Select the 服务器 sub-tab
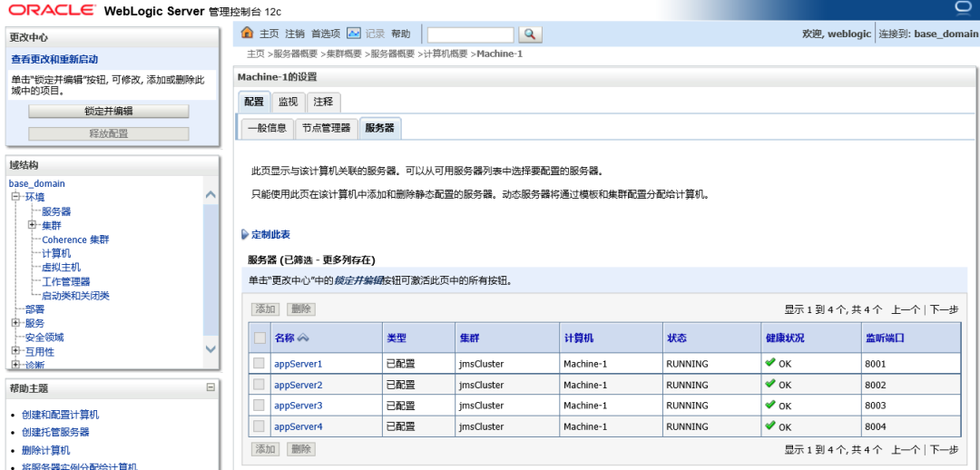This screenshot has width=980, height=470. click(x=380, y=128)
